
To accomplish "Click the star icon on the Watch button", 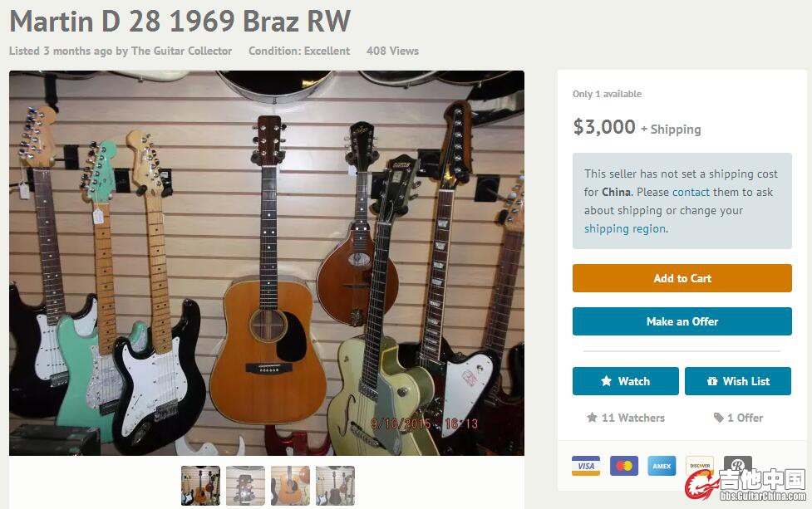I will coord(607,381).
